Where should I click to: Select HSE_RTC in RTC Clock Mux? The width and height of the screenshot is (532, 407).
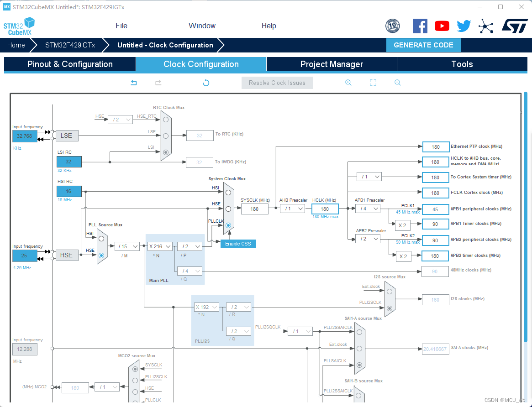166,120
